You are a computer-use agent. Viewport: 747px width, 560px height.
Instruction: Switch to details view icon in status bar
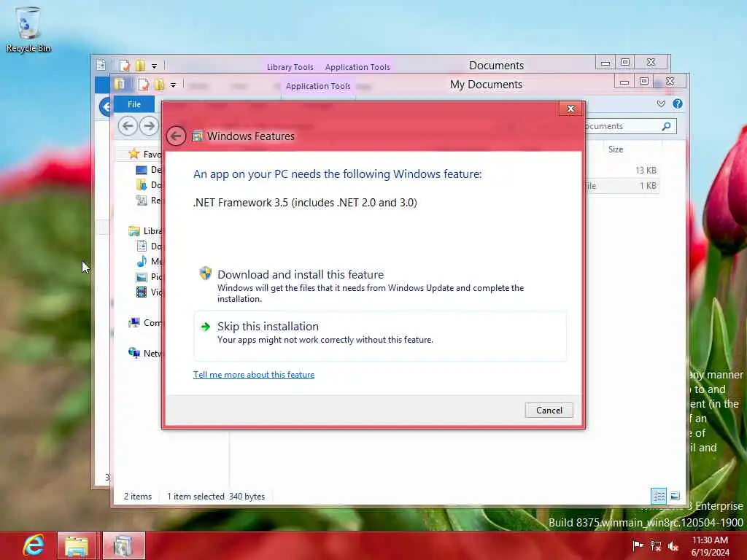pyautogui.click(x=659, y=496)
